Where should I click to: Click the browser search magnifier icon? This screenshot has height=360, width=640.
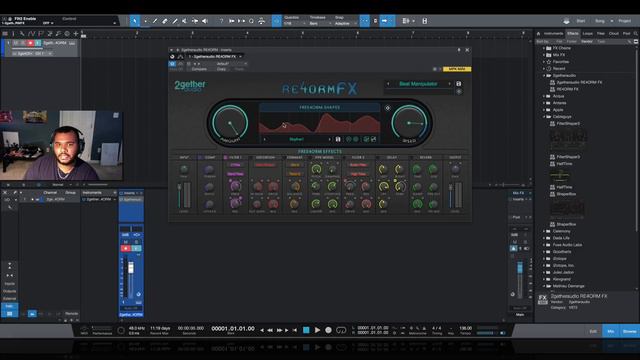click(x=636, y=33)
